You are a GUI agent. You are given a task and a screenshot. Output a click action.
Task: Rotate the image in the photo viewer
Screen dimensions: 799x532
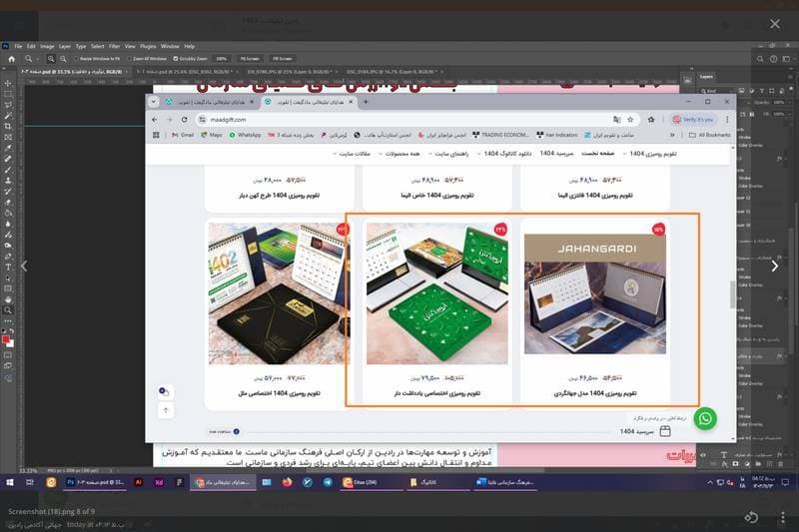point(751,518)
